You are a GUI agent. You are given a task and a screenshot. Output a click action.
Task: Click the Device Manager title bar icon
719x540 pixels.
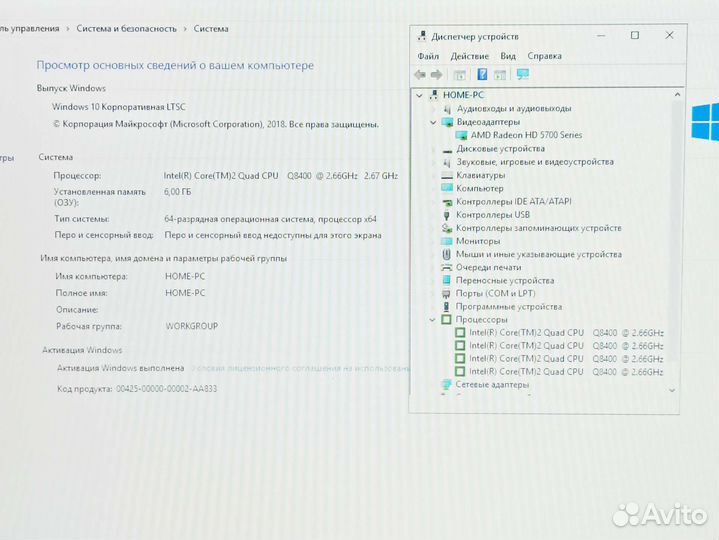[421, 36]
